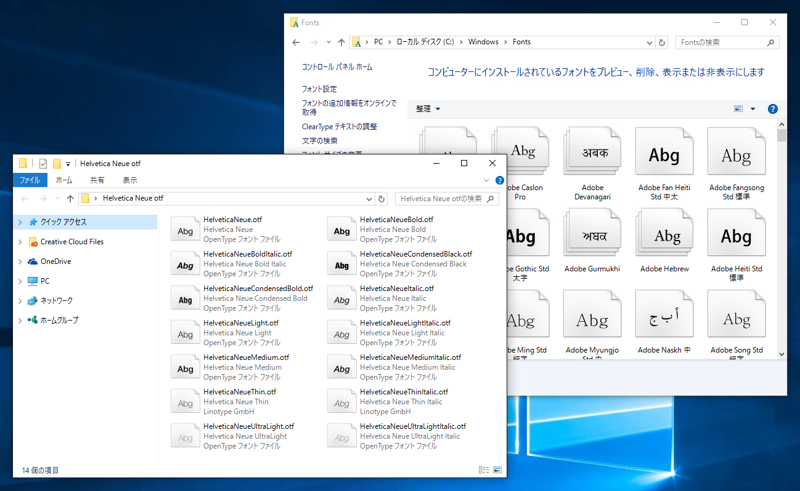Refresh the Helvetica Neue otf folder
The width and height of the screenshot is (800, 491).
382,199
